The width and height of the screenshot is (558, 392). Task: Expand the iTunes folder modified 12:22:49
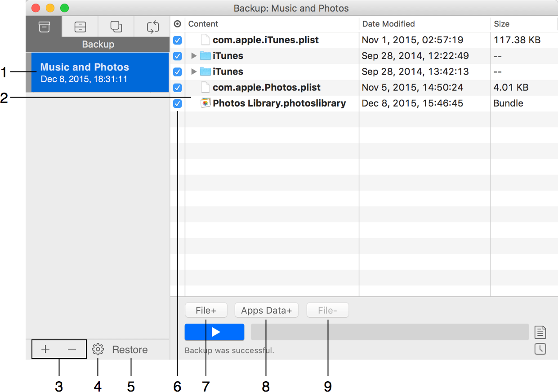tap(194, 56)
